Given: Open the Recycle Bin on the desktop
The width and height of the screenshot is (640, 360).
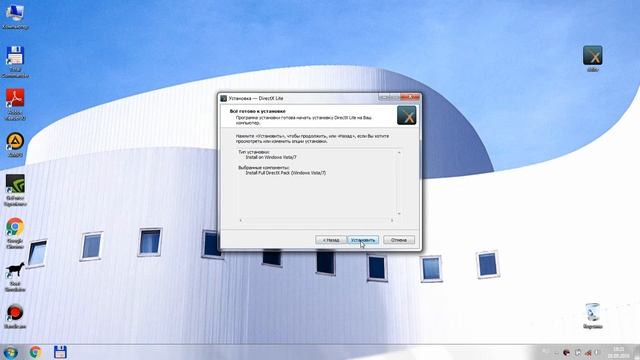Looking at the screenshot, I should pos(593,316).
